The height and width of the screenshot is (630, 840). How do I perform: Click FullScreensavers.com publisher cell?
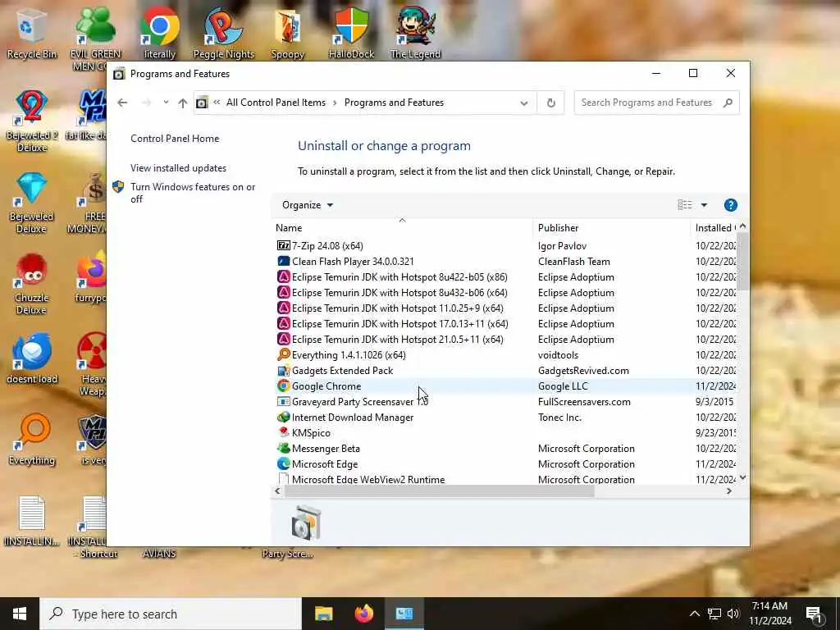584,401
